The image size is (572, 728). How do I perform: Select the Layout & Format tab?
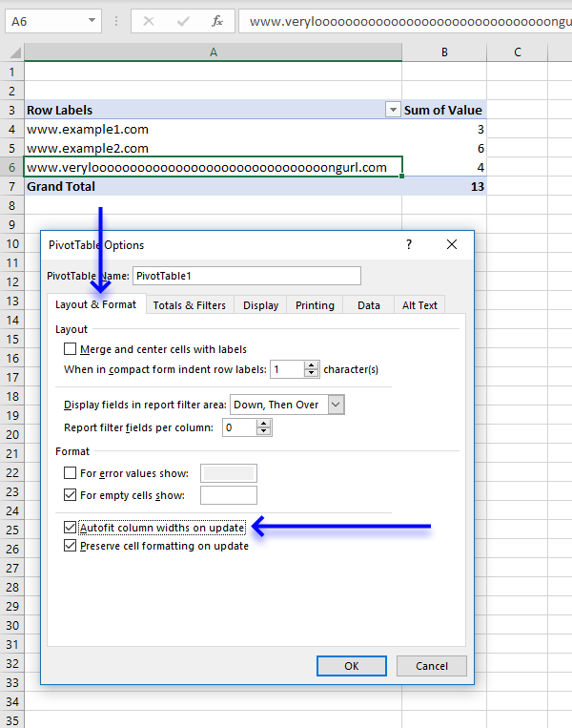click(96, 304)
